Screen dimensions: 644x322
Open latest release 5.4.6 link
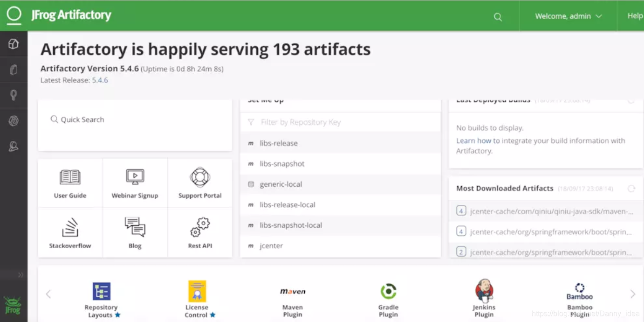(x=100, y=80)
